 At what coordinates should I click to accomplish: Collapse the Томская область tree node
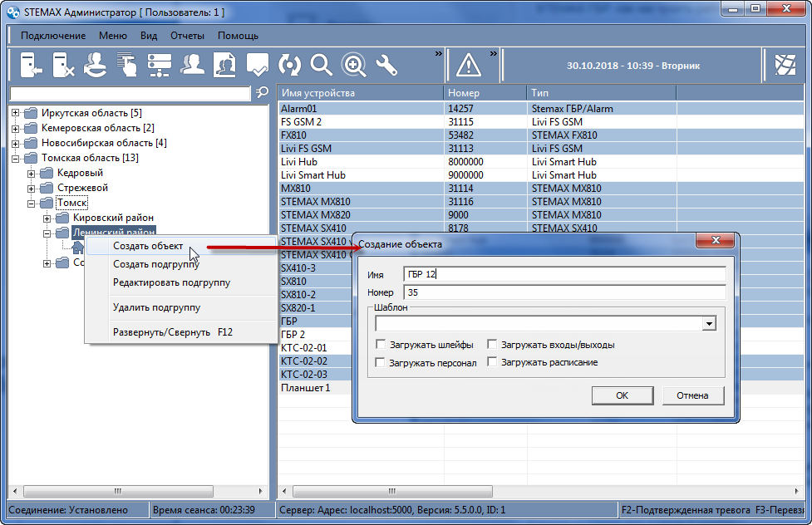16,158
